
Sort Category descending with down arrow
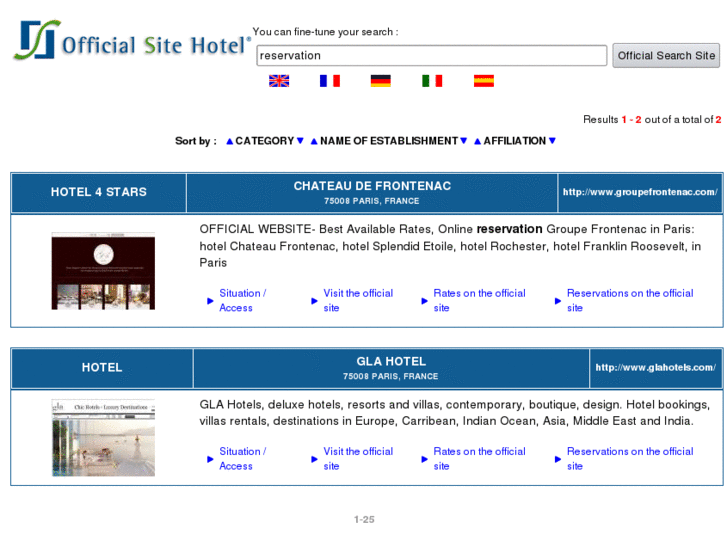tap(300, 141)
